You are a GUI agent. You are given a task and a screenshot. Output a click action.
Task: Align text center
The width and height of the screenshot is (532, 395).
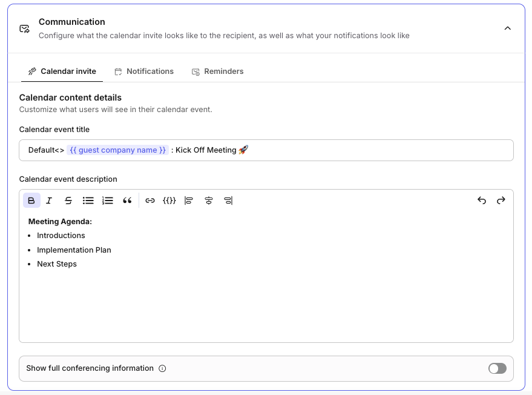pos(209,201)
